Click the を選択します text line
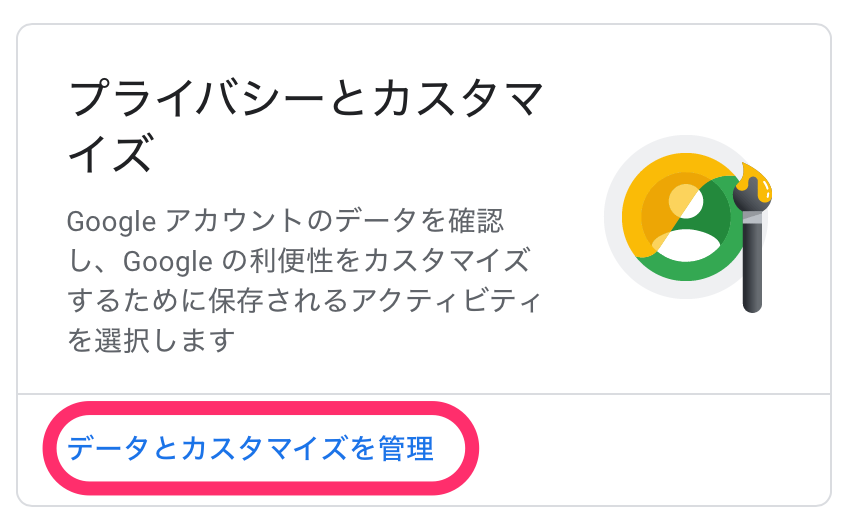856x526 pixels. (x=150, y=341)
